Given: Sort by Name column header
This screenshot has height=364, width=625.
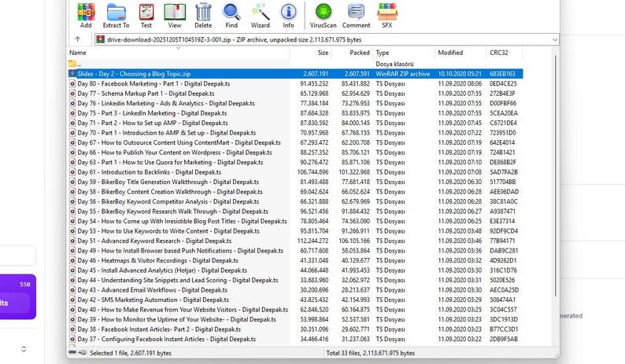Looking at the screenshot, I should [178, 53].
